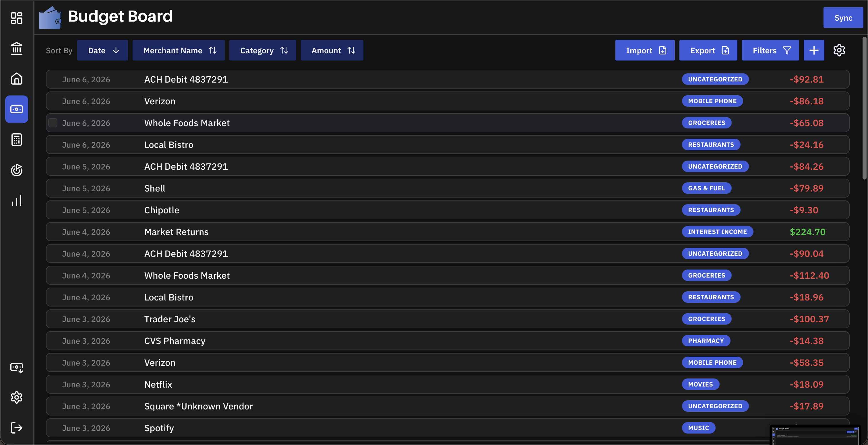Open MOVIES tag on Netflix row
The image size is (868, 445).
[x=701, y=384]
